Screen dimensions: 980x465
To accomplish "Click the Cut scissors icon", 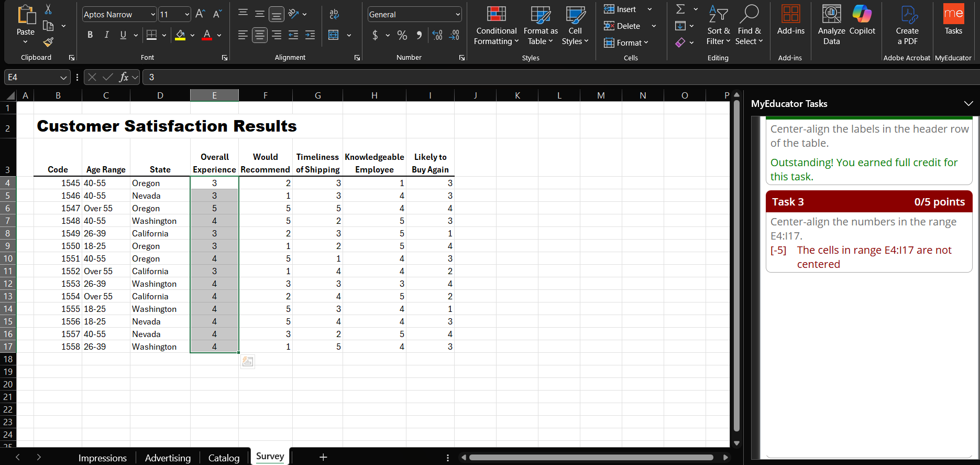I will (48, 9).
